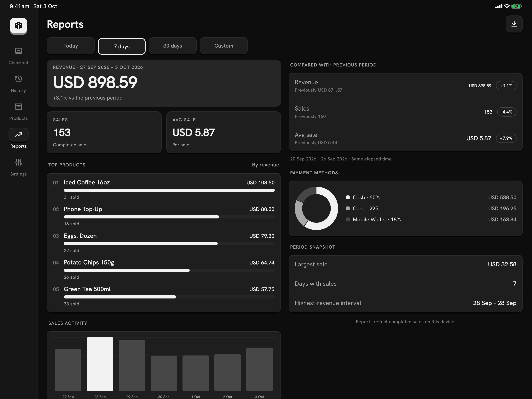The width and height of the screenshot is (532, 399).
Task: Click Previously USD 871.57 text
Action: 318,90
